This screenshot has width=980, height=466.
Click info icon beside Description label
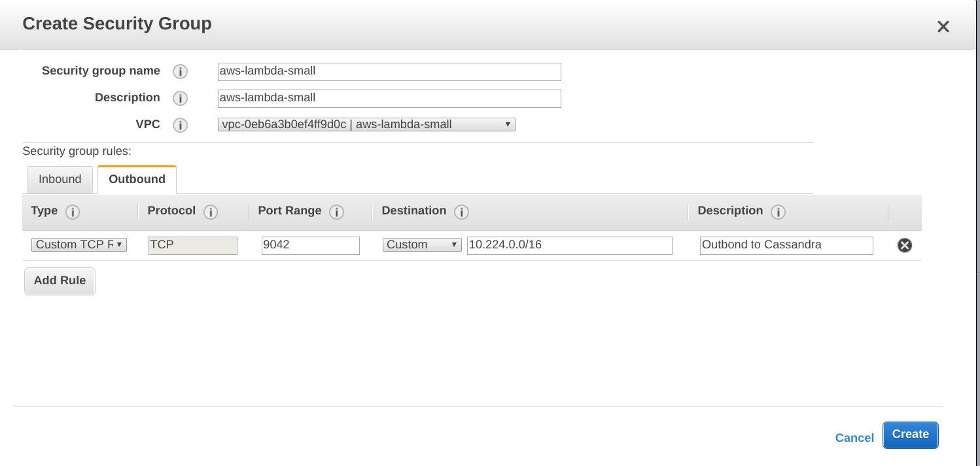(180, 98)
